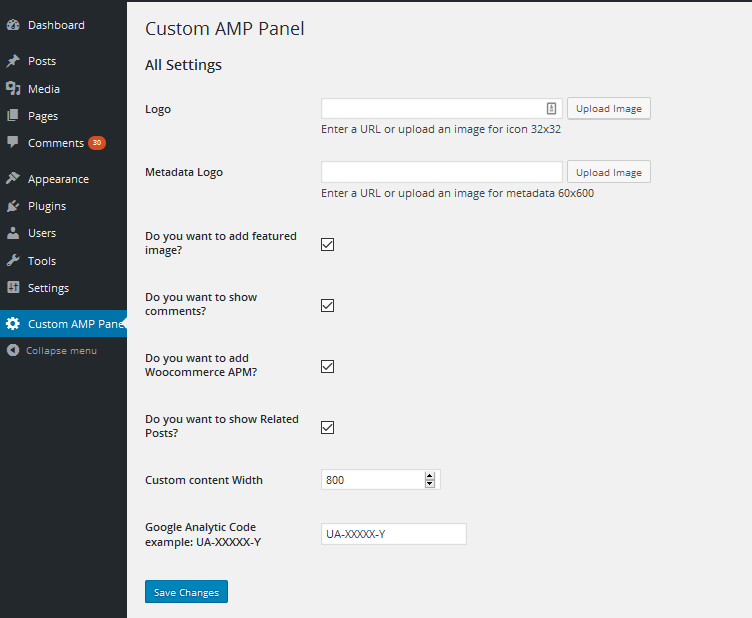This screenshot has width=752, height=618.
Task: Select the Posts pushpin icon
Action: 13,61
